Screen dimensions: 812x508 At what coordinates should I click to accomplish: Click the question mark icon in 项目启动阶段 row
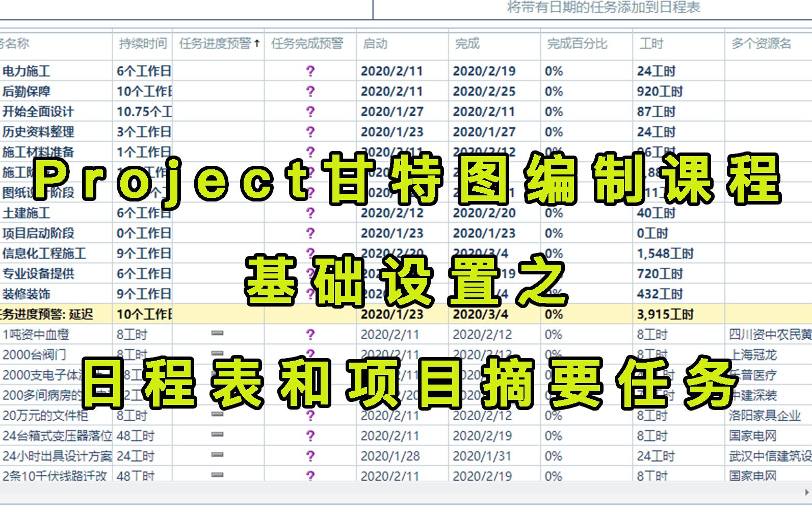tap(310, 233)
